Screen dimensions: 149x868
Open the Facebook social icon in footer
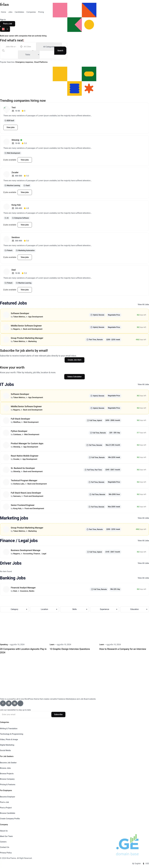3,703
